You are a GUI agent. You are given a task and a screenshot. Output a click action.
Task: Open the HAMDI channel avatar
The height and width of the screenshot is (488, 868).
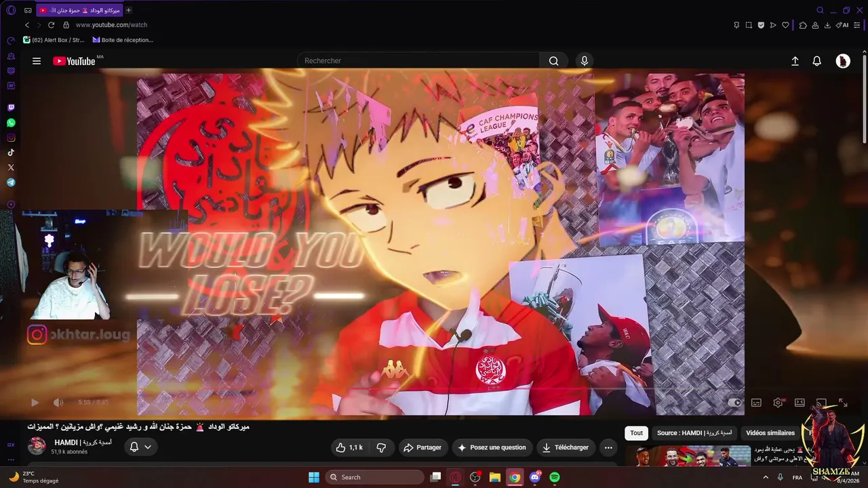[x=37, y=446]
